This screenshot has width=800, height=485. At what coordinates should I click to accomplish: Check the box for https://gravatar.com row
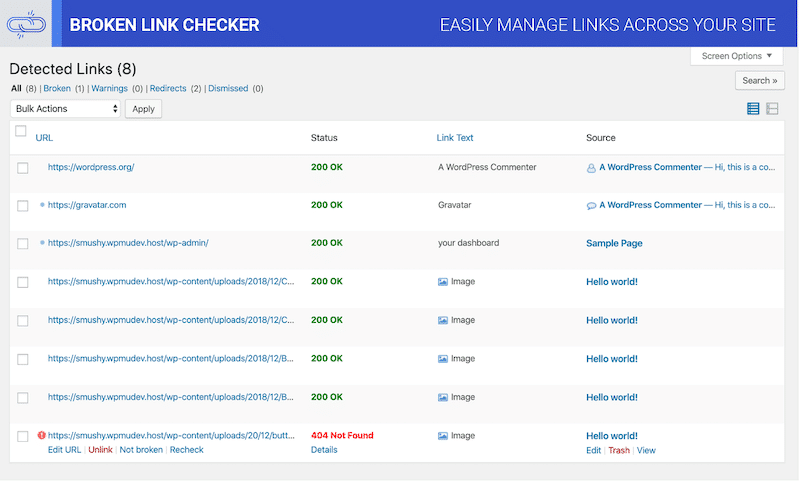click(x=22, y=206)
